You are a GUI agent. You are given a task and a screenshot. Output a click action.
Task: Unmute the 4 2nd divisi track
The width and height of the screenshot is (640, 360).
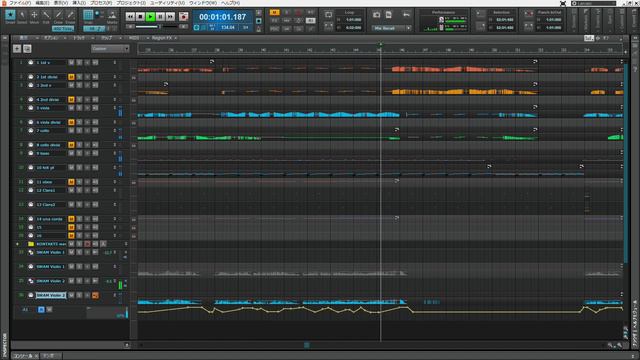(71, 100)
